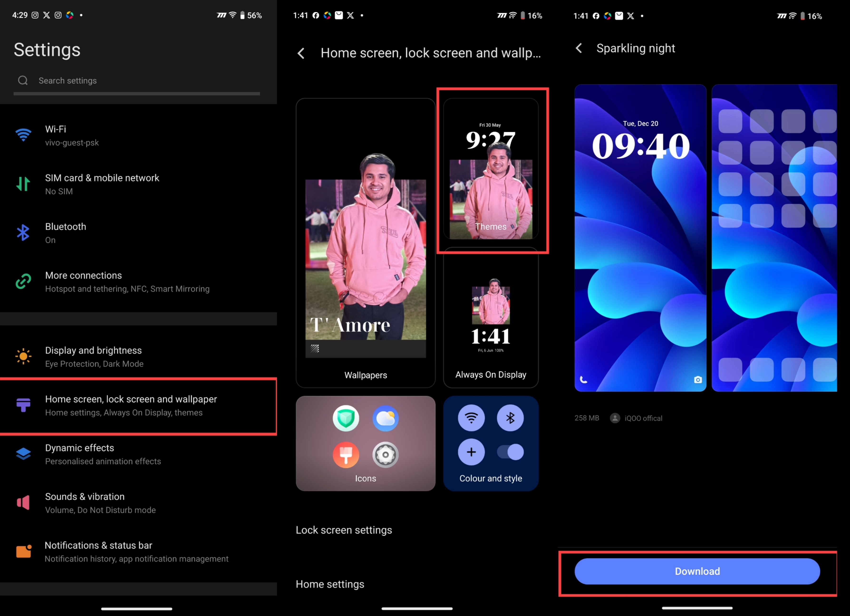Open Dynamic effects layers icon
This screenshot has height=616, width=850.
tap(23, 454)
